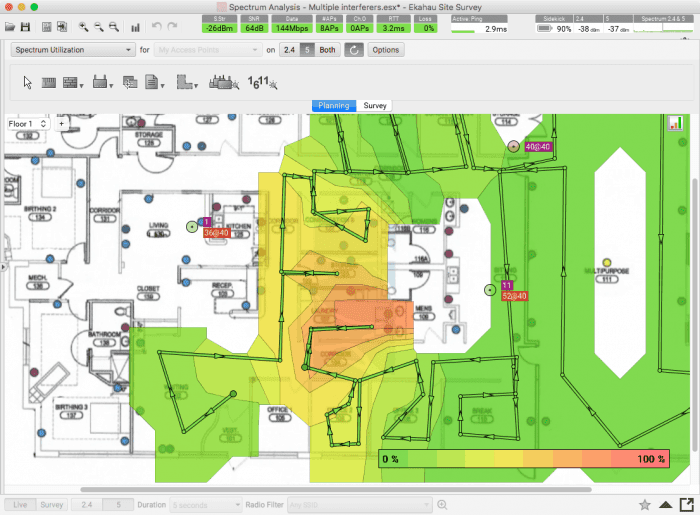
Task: Switch to the Survey tab above map
Action: point(375,105)
